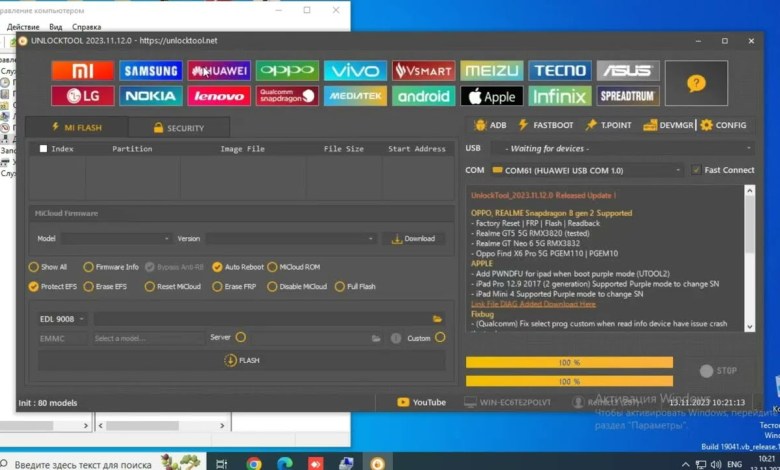Click the upper 100% progress bar
This screenshot has width=780, height=470.
click(569, 362)
